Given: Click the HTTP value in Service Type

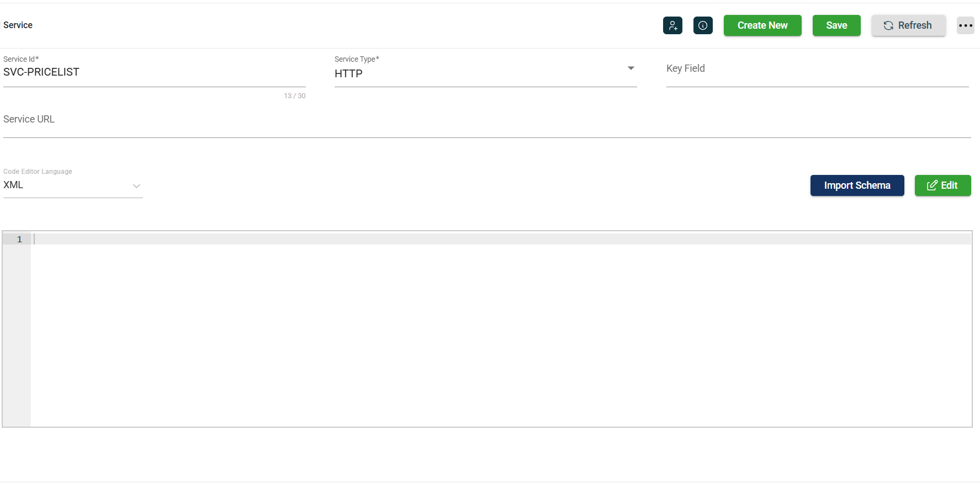Looking at the screenshot, I should click(x=348, y=73).
